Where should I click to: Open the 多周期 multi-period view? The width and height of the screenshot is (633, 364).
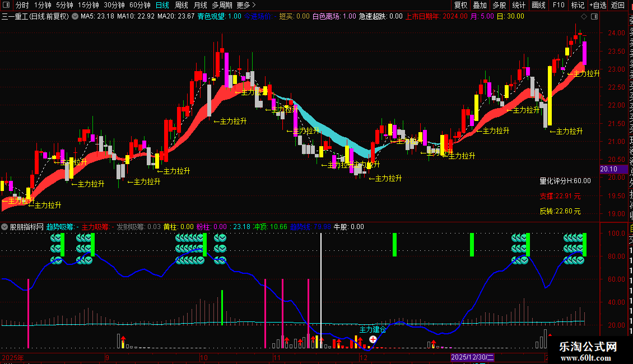point(222,5)
